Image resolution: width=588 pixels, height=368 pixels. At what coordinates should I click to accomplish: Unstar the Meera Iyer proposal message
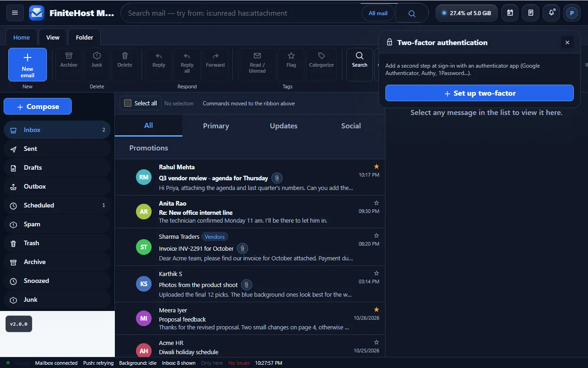point(377,310)
